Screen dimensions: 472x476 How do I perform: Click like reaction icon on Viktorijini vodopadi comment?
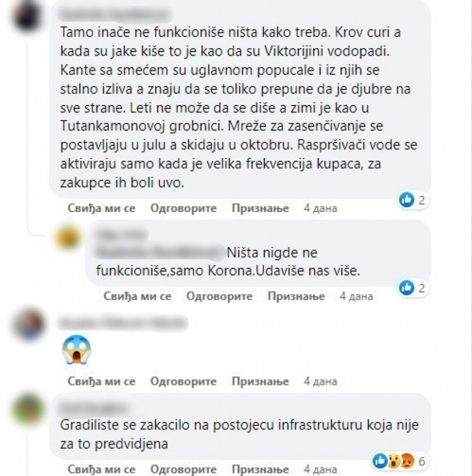coord(406,200)
